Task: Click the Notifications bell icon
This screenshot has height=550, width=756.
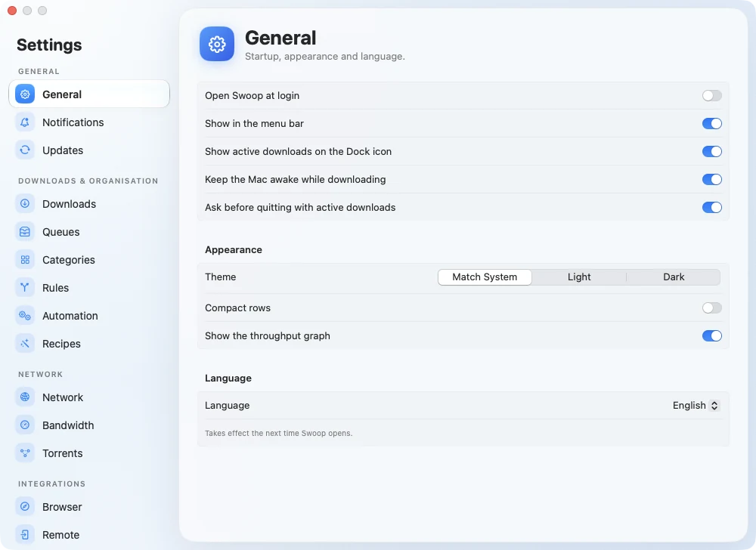Action: point(25,122)
